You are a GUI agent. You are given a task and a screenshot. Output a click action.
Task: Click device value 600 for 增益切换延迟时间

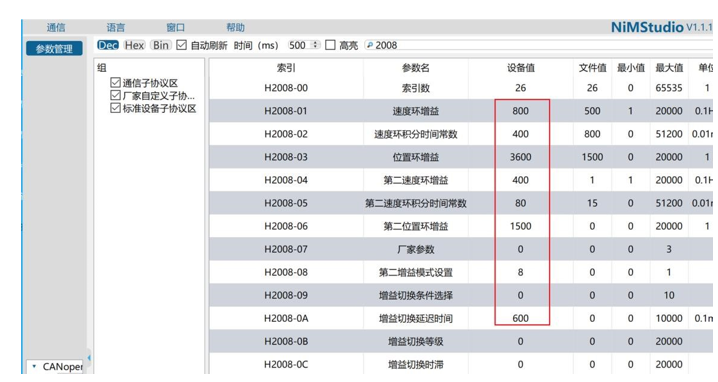[521, 318]
